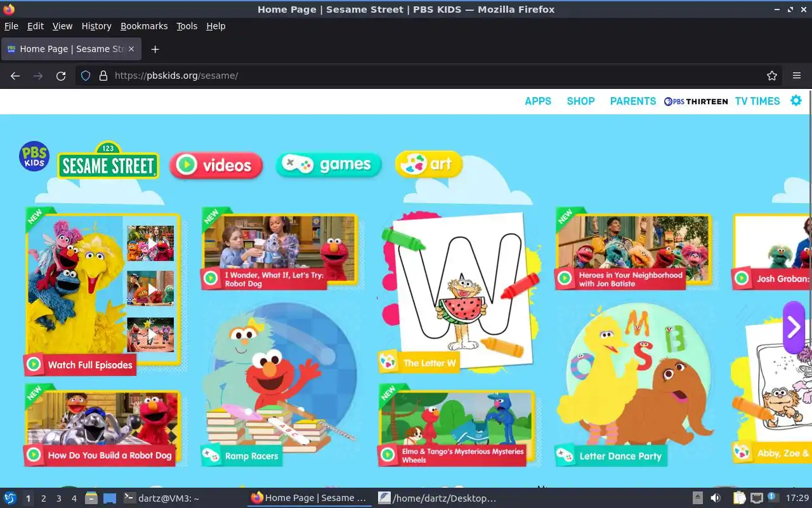Click game controller icon on Ramp Racers label
Screen dimensions: 812x508
coord(210,455)
